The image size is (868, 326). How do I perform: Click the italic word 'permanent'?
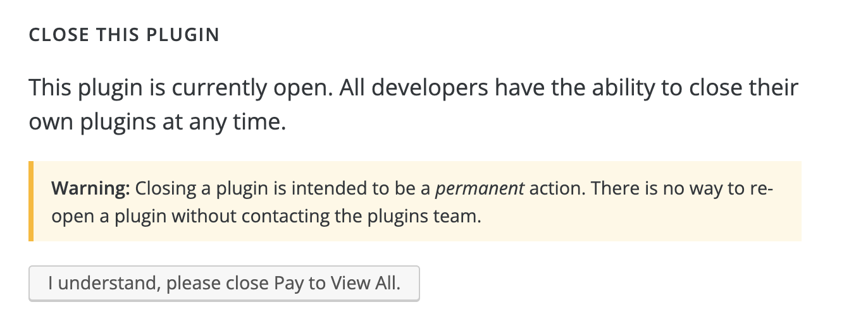coord(480,188)
